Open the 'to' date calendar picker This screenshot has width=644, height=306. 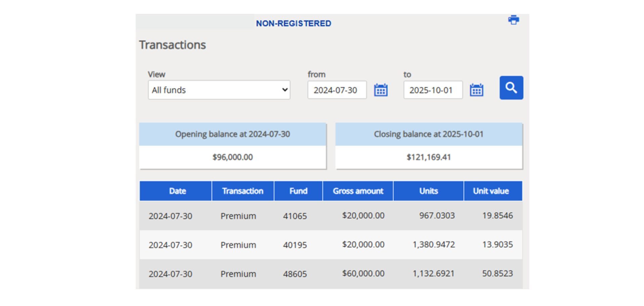click(x=476, y=90)
